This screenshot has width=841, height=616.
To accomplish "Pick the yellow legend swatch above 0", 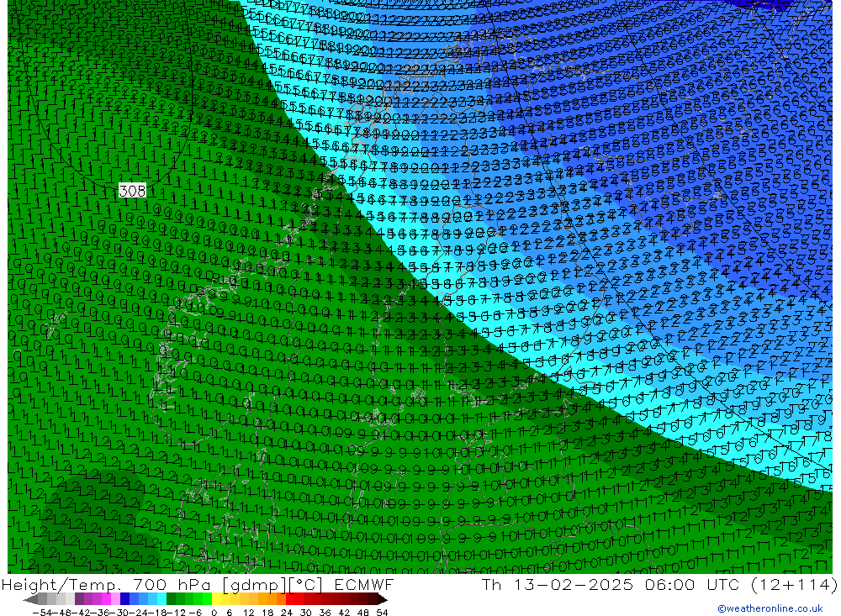I will tap(217, 599).
